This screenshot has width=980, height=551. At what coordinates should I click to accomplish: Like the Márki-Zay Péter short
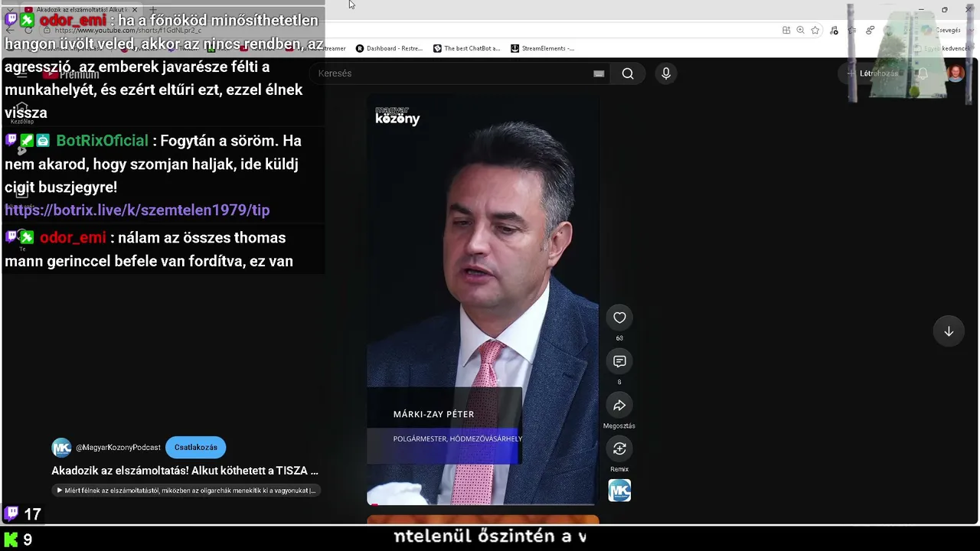(x=619, y=318)
